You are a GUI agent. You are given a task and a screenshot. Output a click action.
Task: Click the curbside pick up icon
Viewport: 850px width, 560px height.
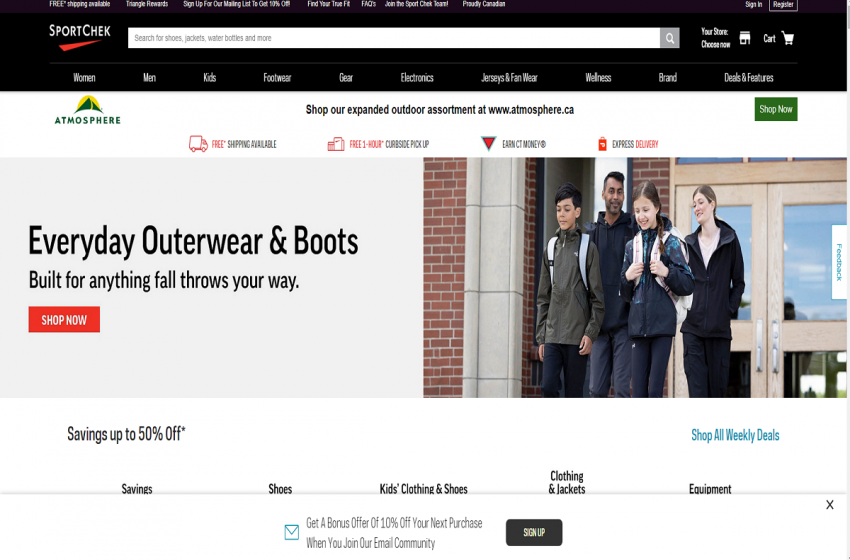click(x=336, y=144)
